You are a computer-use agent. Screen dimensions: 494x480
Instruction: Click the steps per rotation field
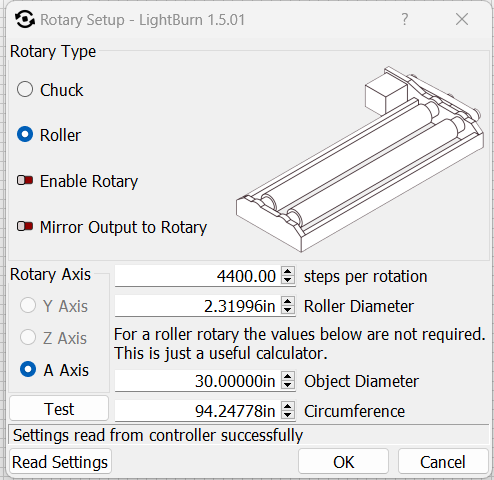[x=198, y=276]
